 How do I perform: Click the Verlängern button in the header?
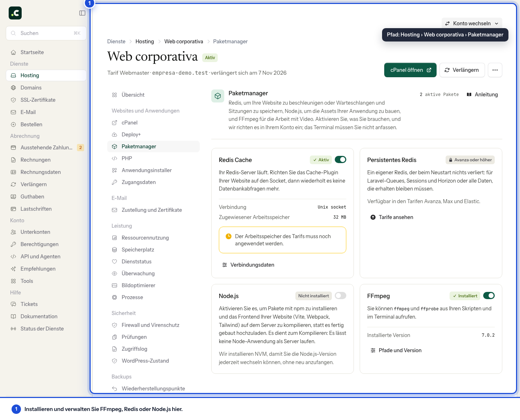[462, 70]
